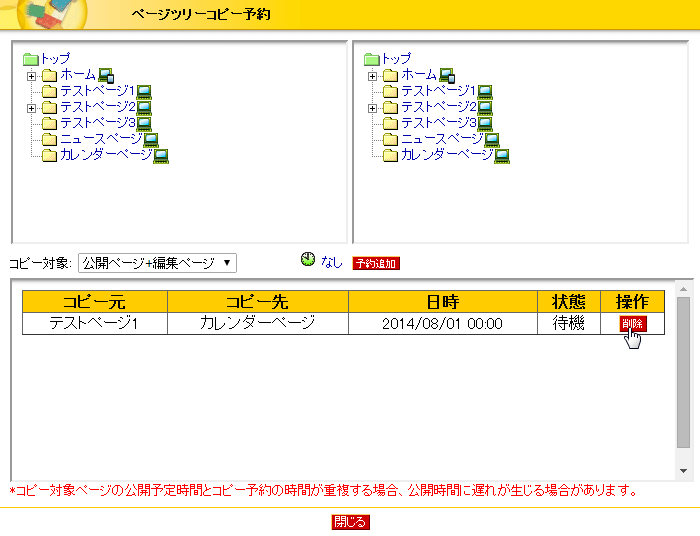
Task: Expand ホーム node in left tree
Action: pyautogui.click(x=31, y=76)
